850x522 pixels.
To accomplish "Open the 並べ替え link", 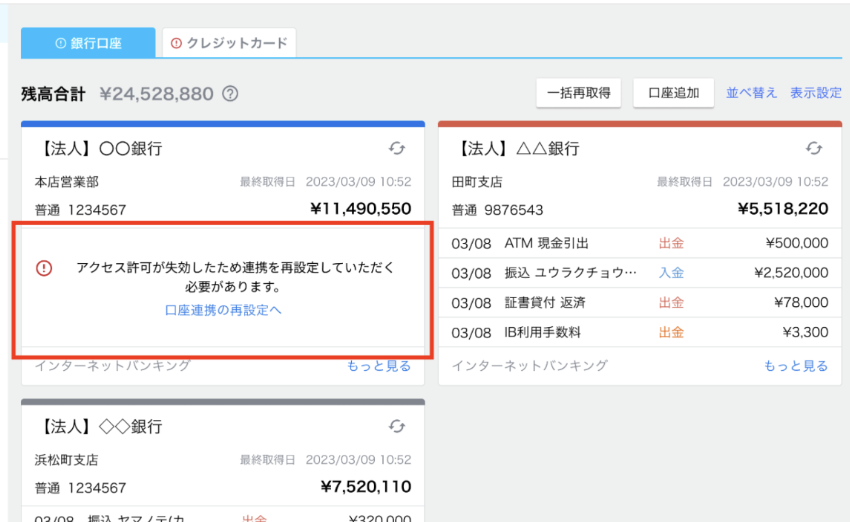I will tap(751, 93).
